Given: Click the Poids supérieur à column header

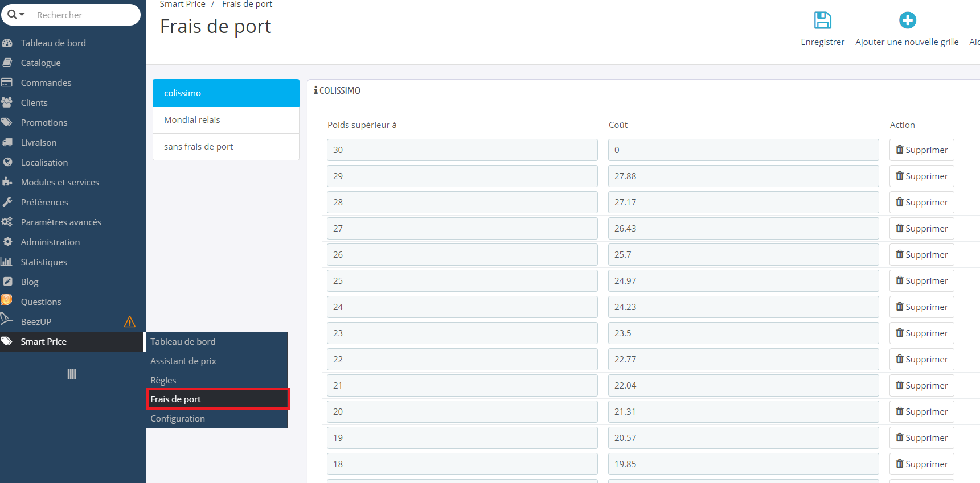Looking at the screenshot, I should (x=362, y=125).
